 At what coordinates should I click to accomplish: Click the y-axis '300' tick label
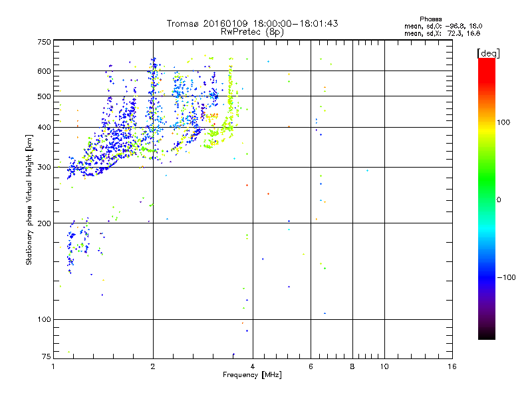click(44, 167)
